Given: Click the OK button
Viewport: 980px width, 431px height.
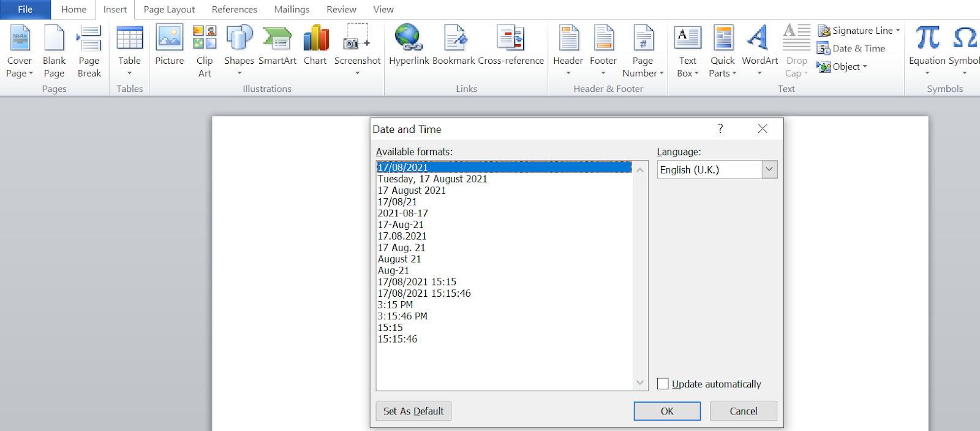Looking at the screenshot, I should (667, 411).
